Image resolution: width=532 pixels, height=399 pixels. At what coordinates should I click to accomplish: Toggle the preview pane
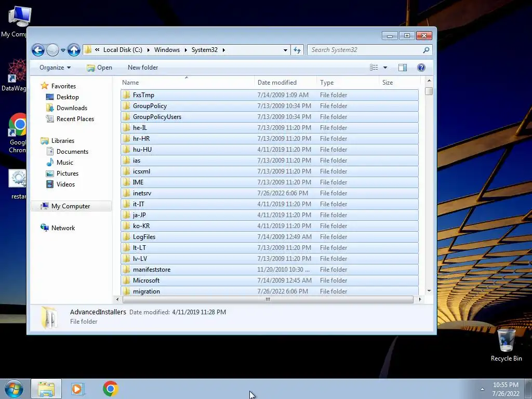(x=403, y=68)
